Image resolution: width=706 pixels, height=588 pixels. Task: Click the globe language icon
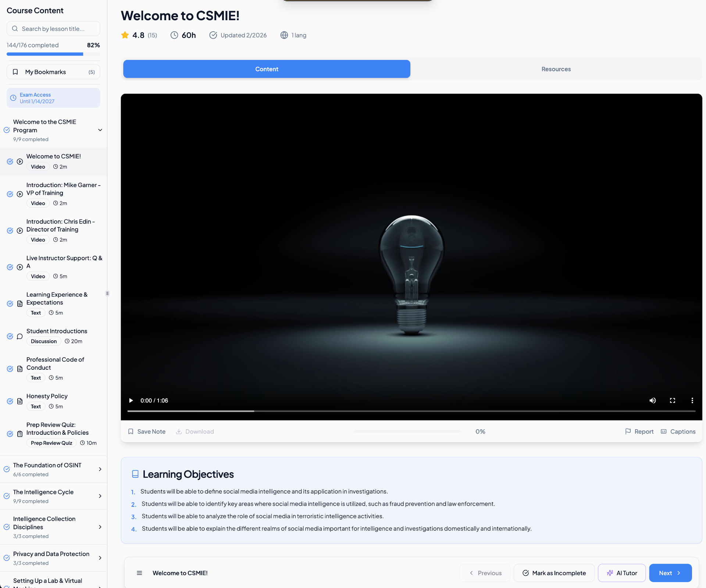pos(284,35)
